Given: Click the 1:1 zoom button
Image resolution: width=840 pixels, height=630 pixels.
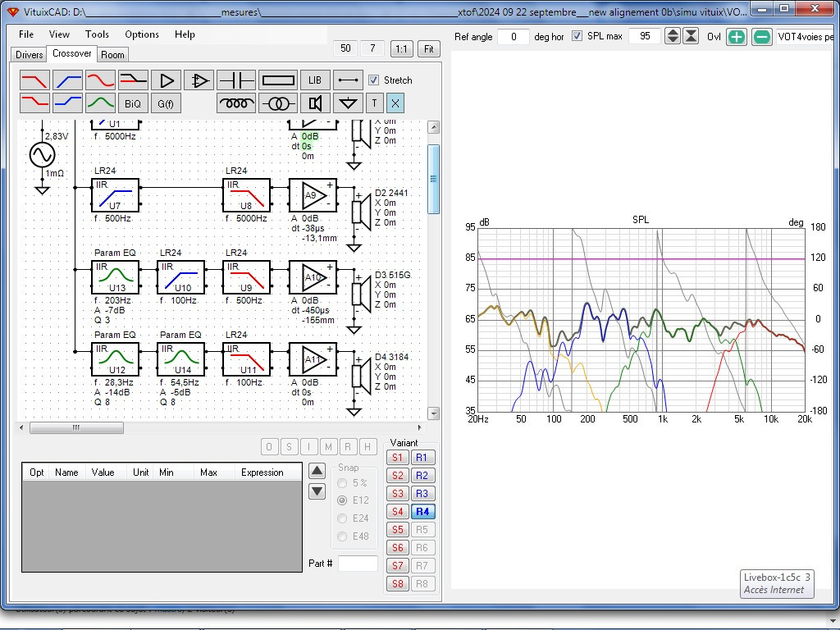Looking at the screenshot, I should (401, 48).
